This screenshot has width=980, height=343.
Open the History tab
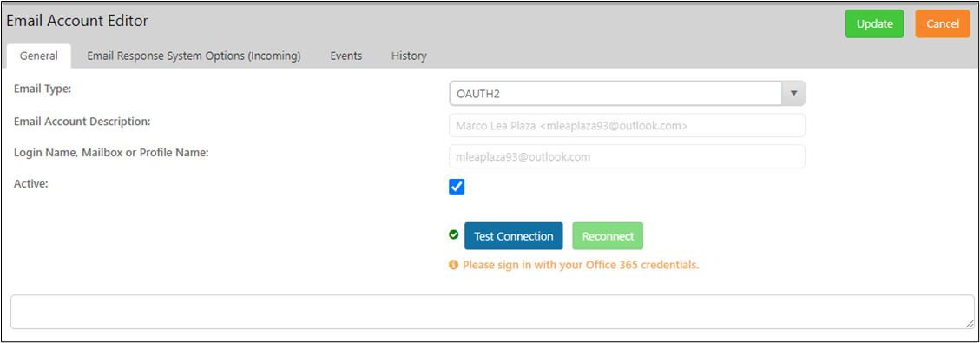coord(409,56)
